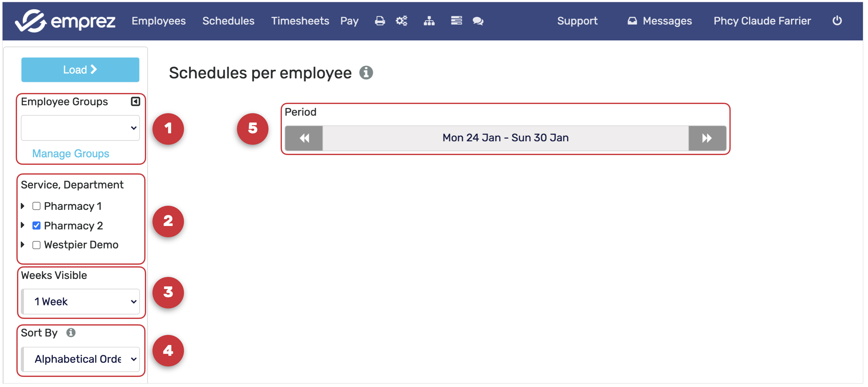Uncheck the Pharmacy 2 checkbox
The image size is (868, 387).
(37, 226)
